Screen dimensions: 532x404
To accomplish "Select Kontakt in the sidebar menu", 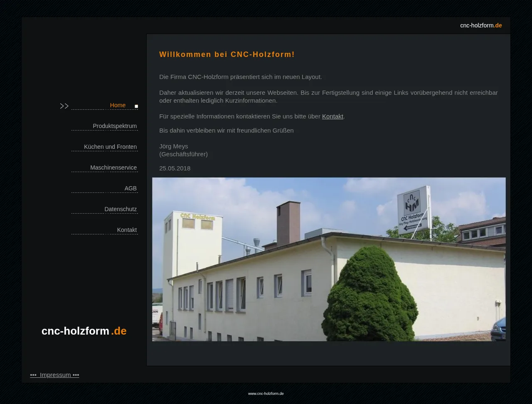I will (126, 230).
